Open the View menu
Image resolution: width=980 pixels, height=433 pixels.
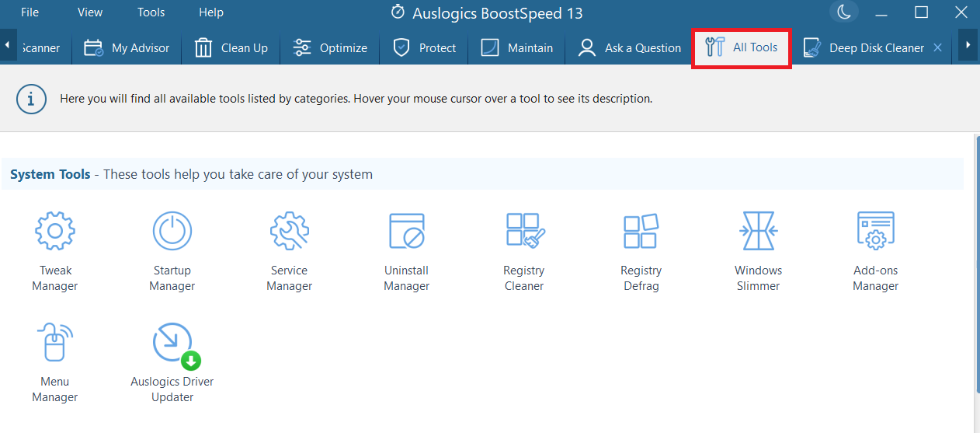(x=90, y=12)
